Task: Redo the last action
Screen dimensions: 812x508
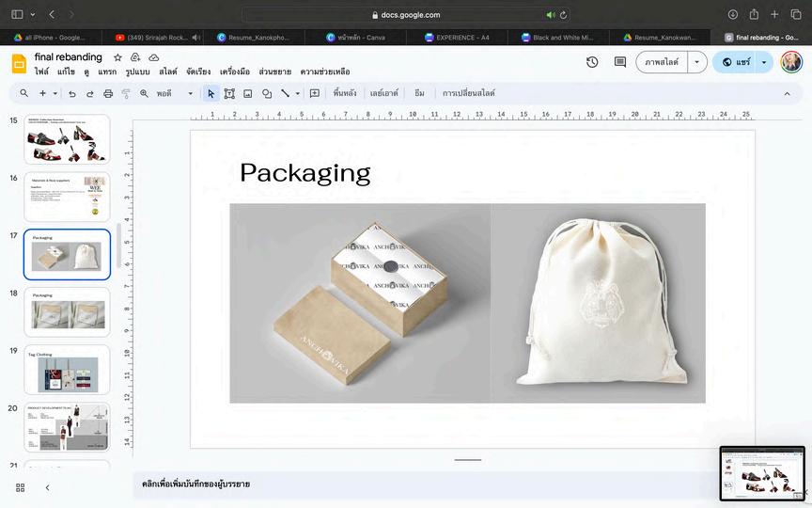Action: pos(89,94)
